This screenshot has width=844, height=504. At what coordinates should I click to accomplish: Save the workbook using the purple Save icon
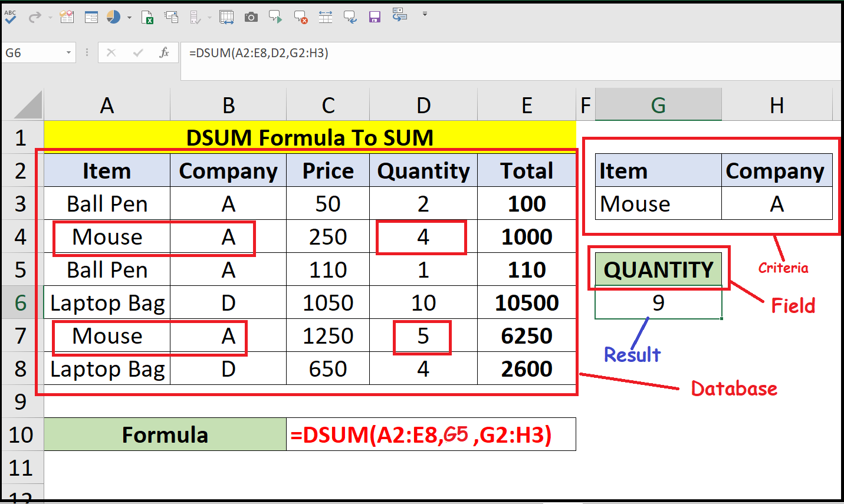pyautogui.click(x=375, y=17)
